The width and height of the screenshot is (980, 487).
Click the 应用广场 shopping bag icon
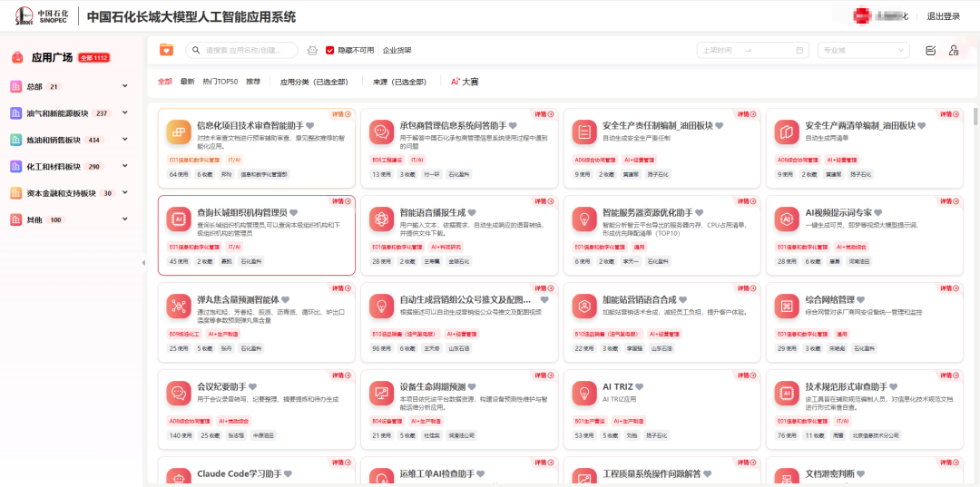point(17,57)
